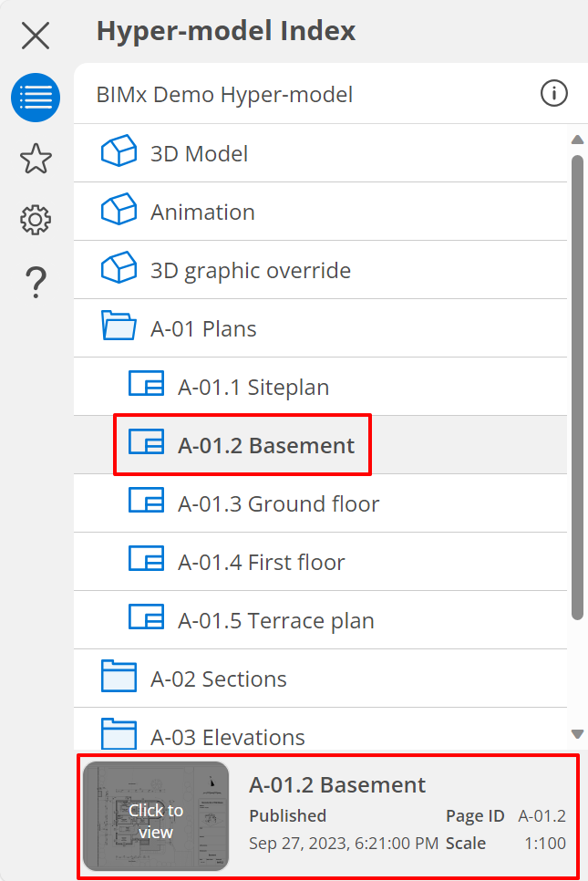Screen dimensions: 588x881
Task: Open Help question mark icon
Action: click(x=36, y=282)
